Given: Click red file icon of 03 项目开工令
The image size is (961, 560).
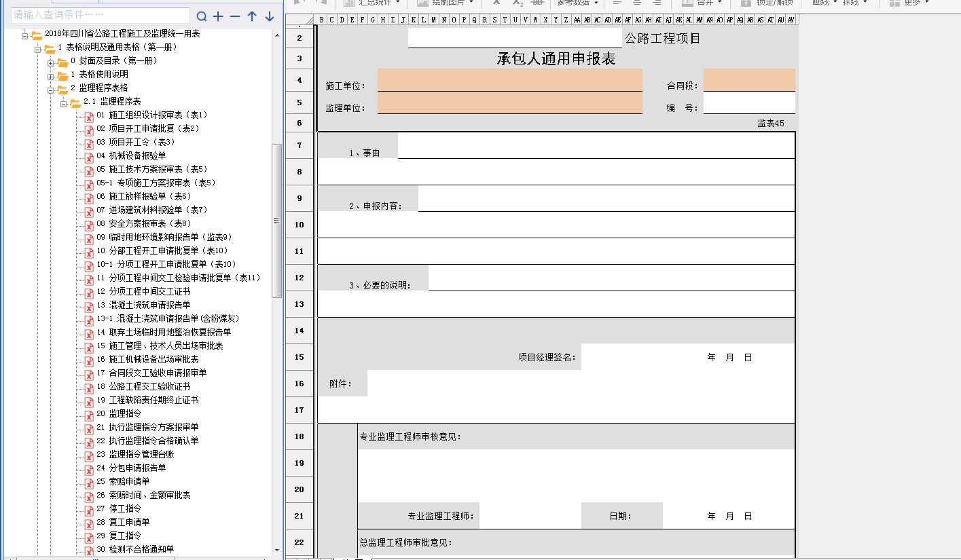Looking at the screenshot, I should coord(89,144).
